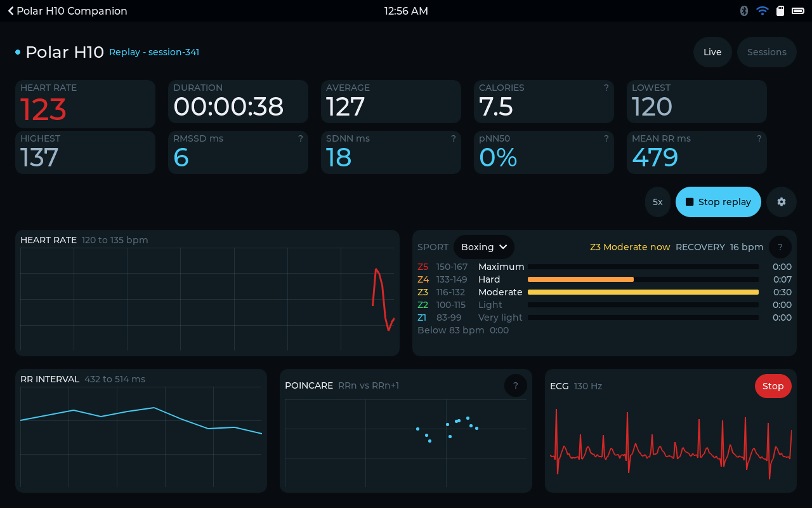Click the '120 to 135 bpm' range text
Image resolution: width=812 pixels, height=508 pixels.
point(115,240)
